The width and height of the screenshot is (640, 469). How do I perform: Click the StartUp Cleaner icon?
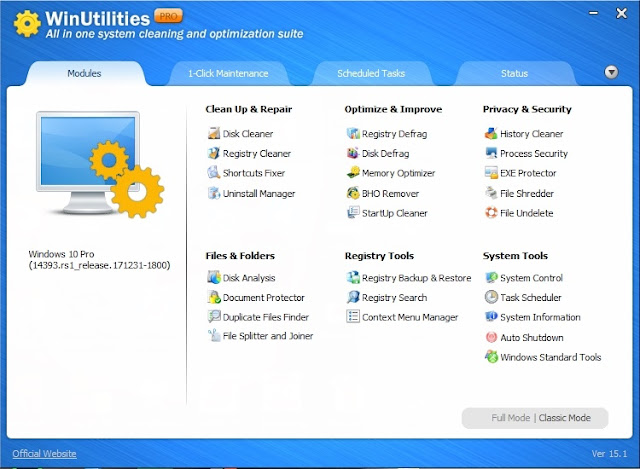click(353, 213)
